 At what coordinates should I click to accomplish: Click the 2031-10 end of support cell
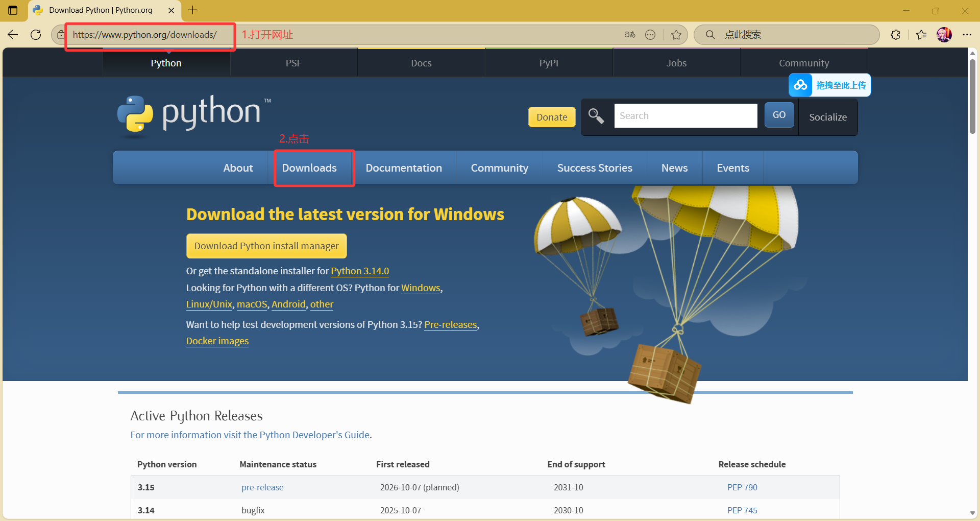569,487
